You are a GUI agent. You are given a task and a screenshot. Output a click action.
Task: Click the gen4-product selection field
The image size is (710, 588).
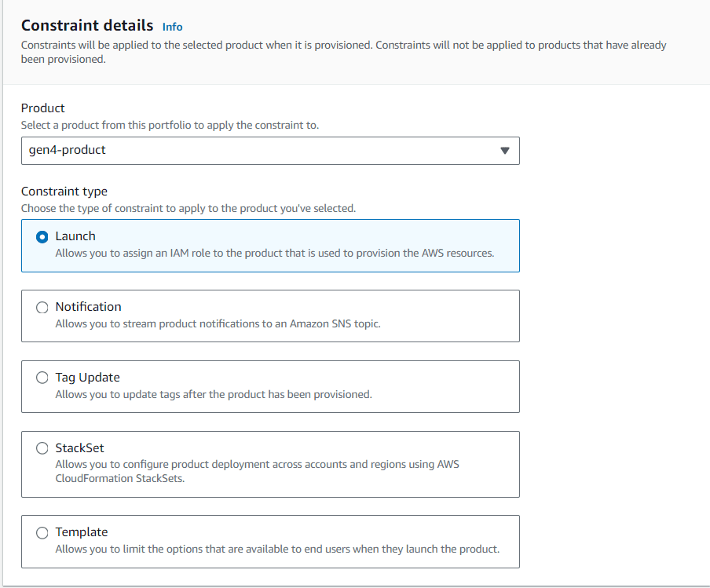click(x=270, y=151)
